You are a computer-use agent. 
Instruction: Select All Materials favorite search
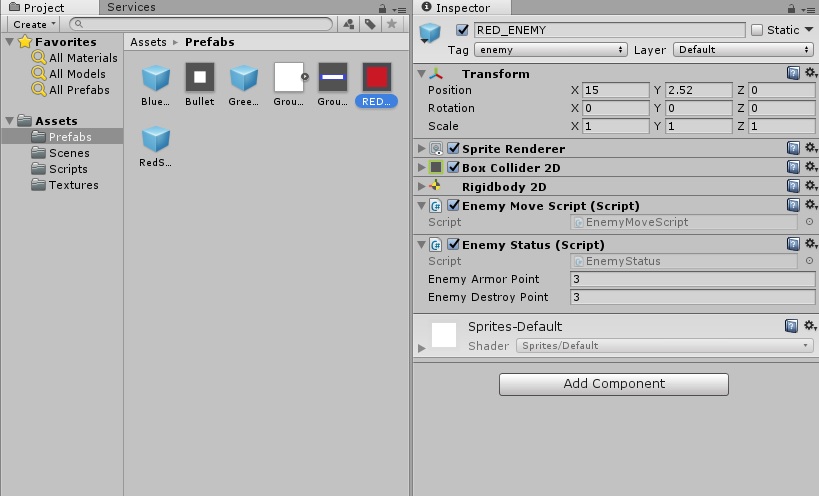[x=83, y=58]
